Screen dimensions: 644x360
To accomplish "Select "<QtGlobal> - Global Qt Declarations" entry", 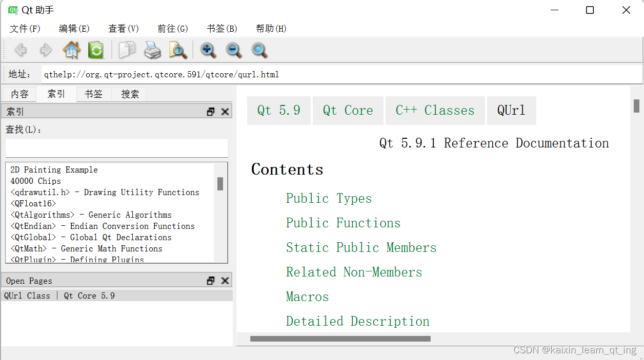I will pyautogui.click(x=91, y=237).
